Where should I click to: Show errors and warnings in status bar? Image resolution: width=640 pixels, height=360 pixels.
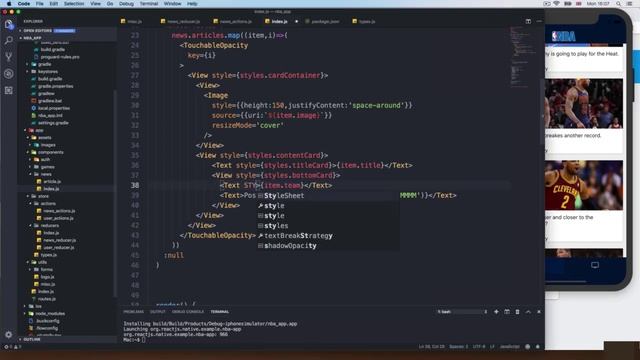[12, 347]
